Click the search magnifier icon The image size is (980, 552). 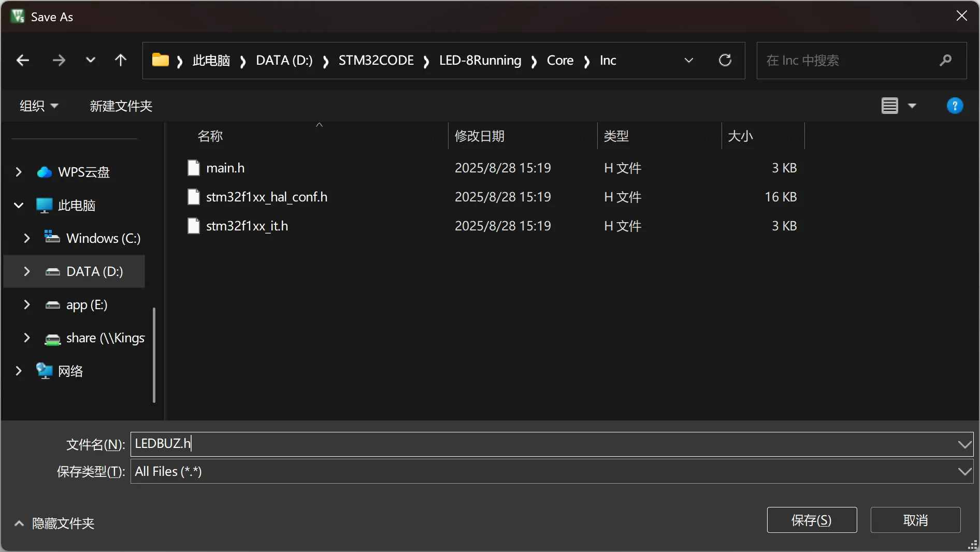point(945,61)
